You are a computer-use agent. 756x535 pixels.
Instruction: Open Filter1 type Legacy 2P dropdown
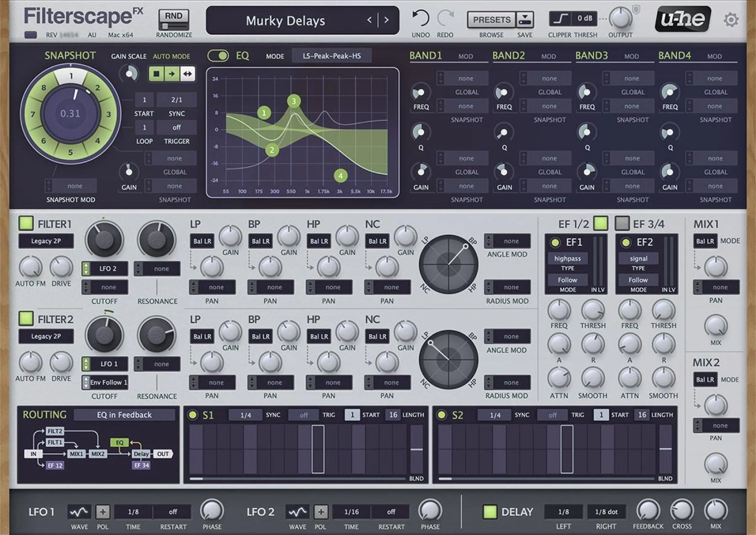[x=46, y=241]
